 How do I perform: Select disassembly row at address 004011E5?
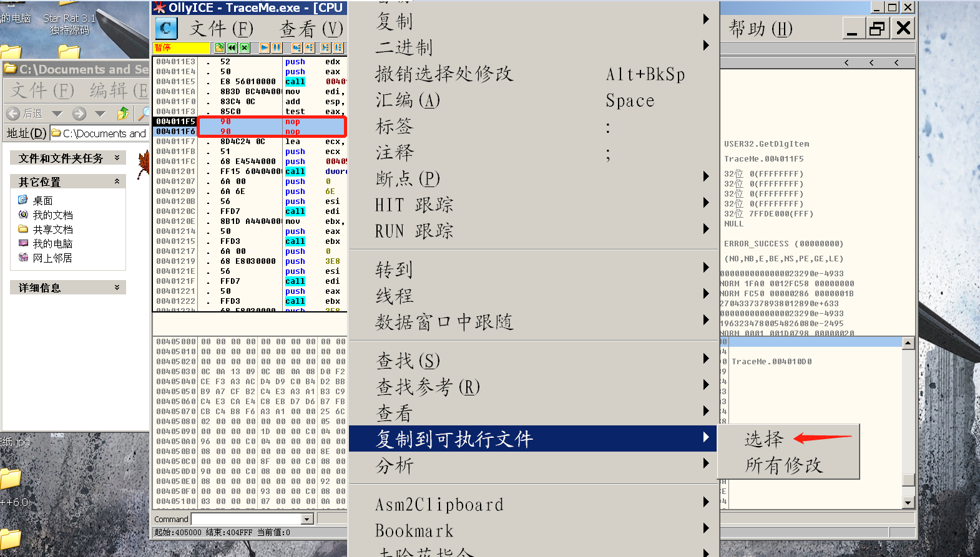point(250,82)
